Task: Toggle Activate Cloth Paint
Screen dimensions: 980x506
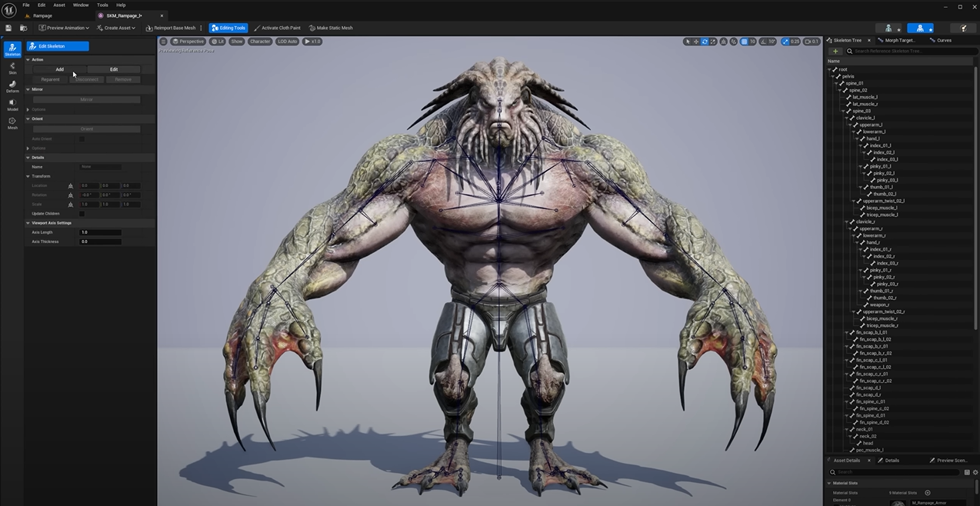Action: (x=277, y=28)
